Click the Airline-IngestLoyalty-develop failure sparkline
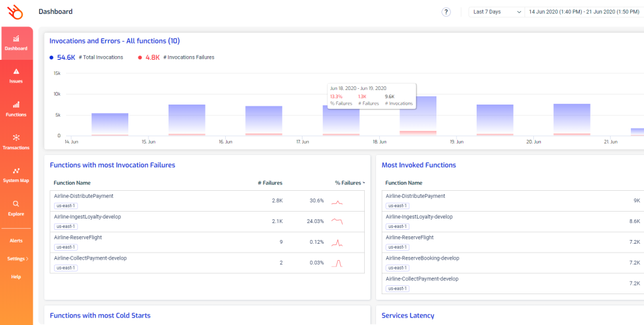 click(x=337, y=222)
